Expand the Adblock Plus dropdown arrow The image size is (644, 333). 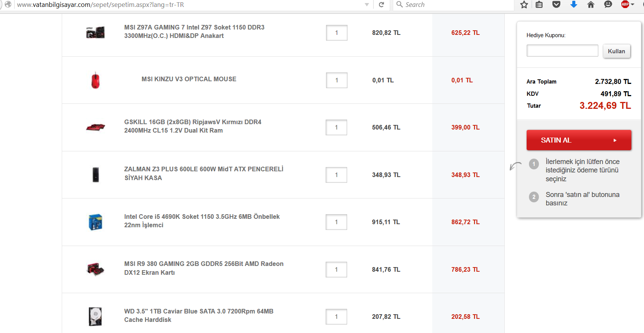tap(632, 5)
